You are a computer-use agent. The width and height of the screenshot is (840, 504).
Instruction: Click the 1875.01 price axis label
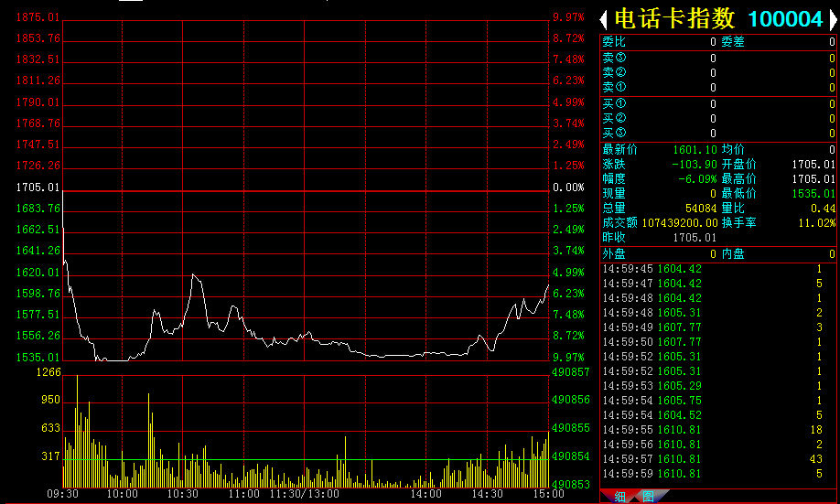[x=38, y=17]
